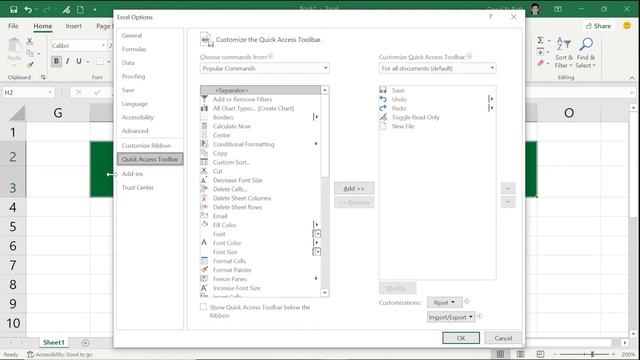Click the Add >> button
640x360 pixels.
pyautogui.click(x=354, y=189)
